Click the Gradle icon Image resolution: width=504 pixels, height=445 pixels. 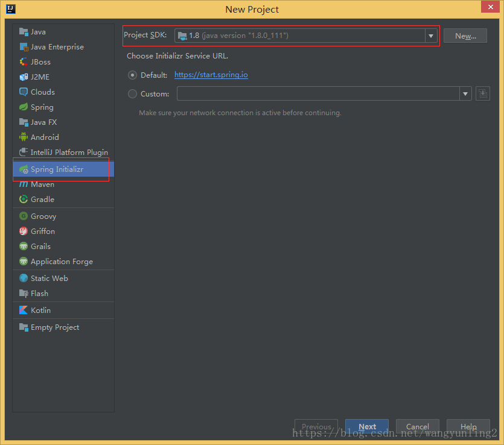point(24,200)
